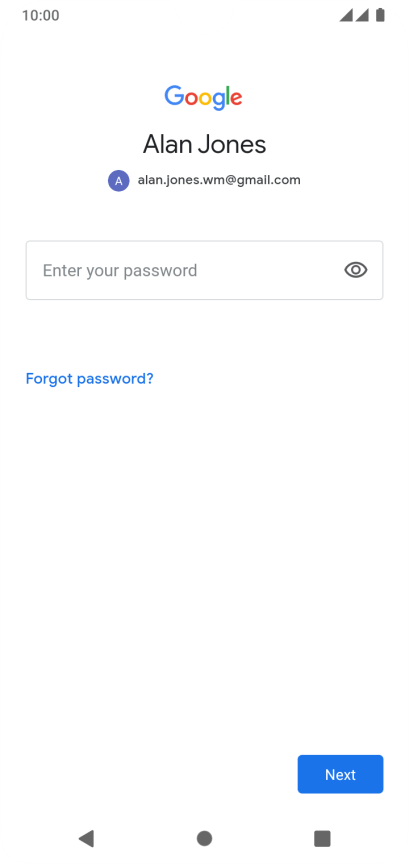Tap the right signal strength icon

tap(362, 15)
